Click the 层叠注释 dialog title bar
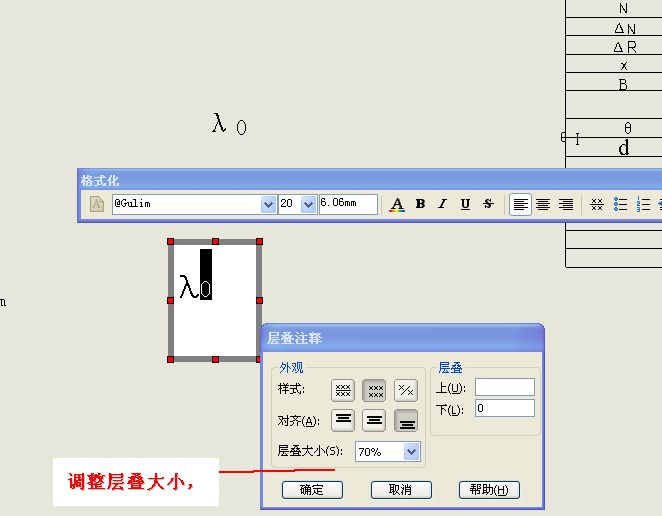Screen dimensions: 662x516 coord(402,338)
